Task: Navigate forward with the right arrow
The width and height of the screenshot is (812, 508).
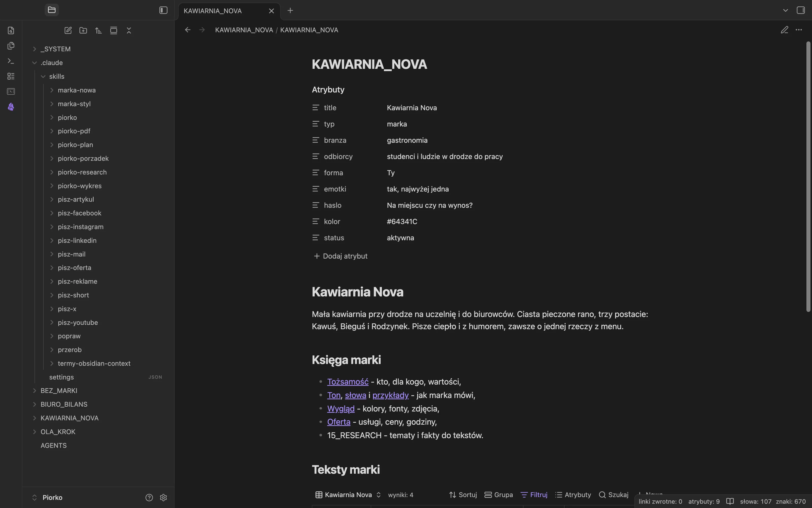Action: coord(202,30)
